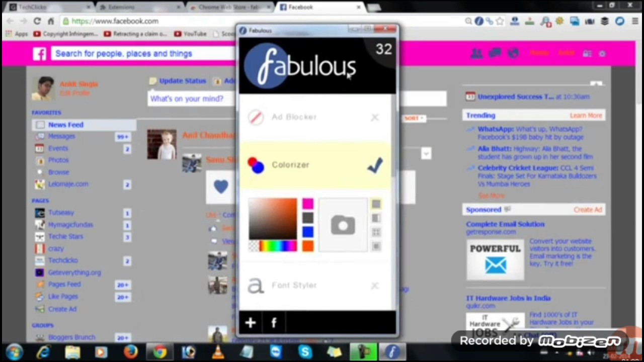
Task: Switch to the Chrome Web Store tab
Action: 229,7
